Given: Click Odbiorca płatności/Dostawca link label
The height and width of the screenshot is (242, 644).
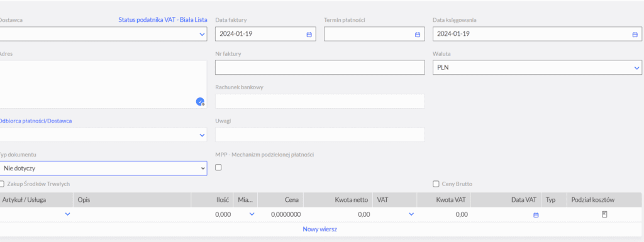Looking at the screenshot, I should tap(36, 121).
